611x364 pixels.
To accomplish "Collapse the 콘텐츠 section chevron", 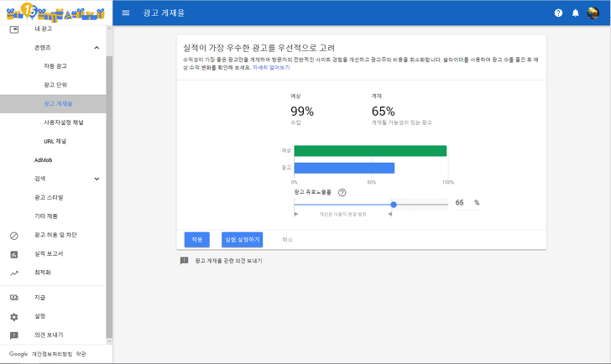I will coord(97,48).
